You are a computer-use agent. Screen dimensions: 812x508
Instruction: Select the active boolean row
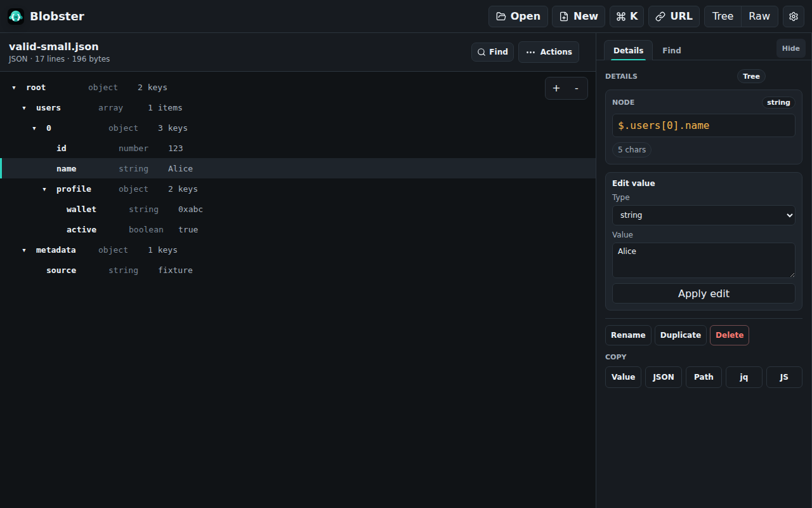click(298, 229)
